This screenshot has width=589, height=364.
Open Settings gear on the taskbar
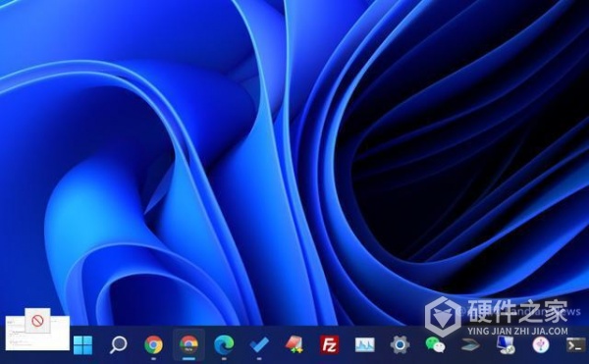click(x=400, y=344)
